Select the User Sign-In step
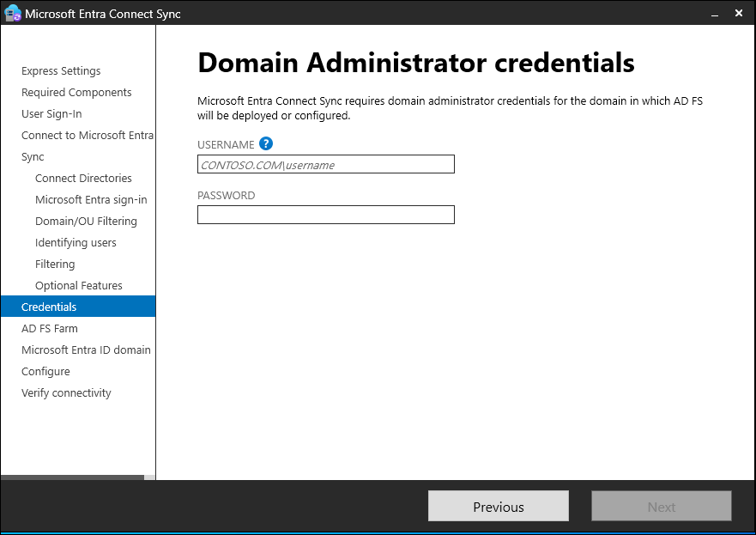 tap(51, 114)
